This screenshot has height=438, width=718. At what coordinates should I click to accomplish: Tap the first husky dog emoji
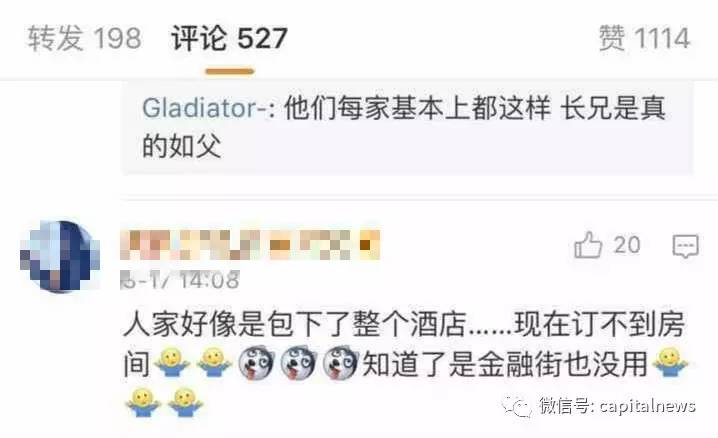256,362
